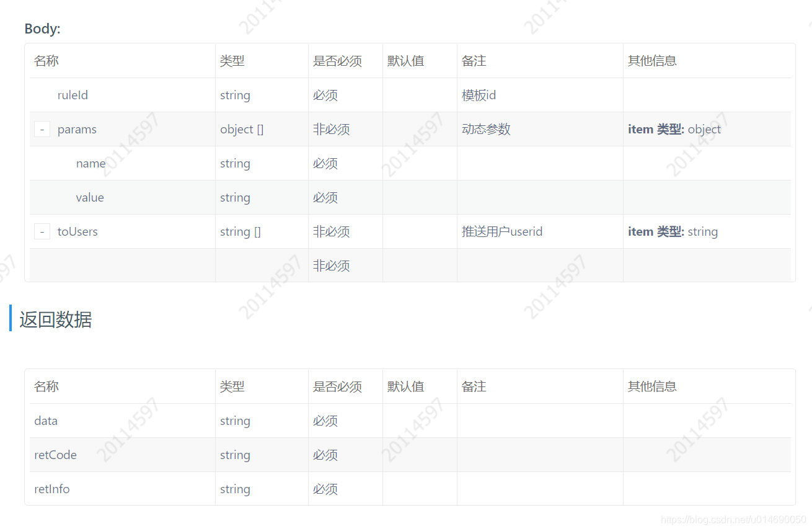The width and height of the screenshot is (812, 531).
Task: Click the 模板id remark cell
Action: [x=479, y=95]
